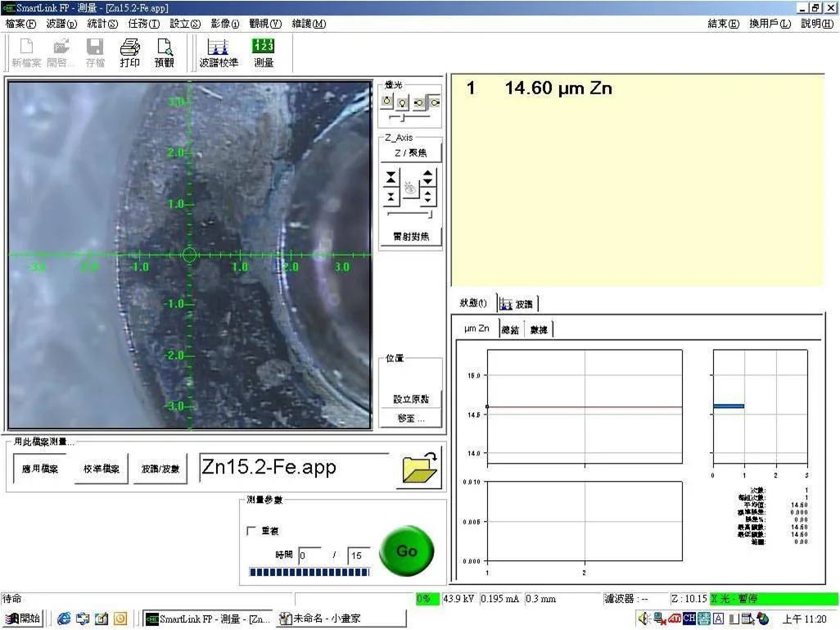Image resolution: width=840 pixels, height=630 pixels.
Task: Open the 波譜校準 spectrum calibration icon
Action: click(x=219, y=52)
